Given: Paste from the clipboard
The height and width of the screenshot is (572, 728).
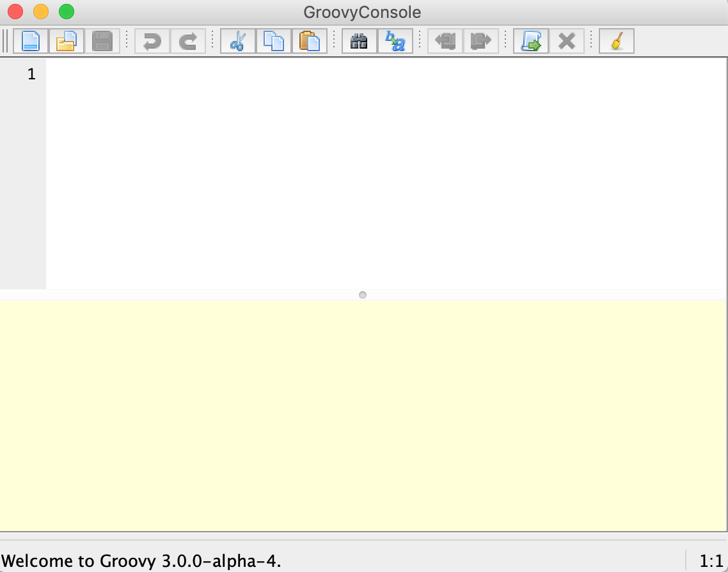Looking at the screenshot, I should (309, 41).
